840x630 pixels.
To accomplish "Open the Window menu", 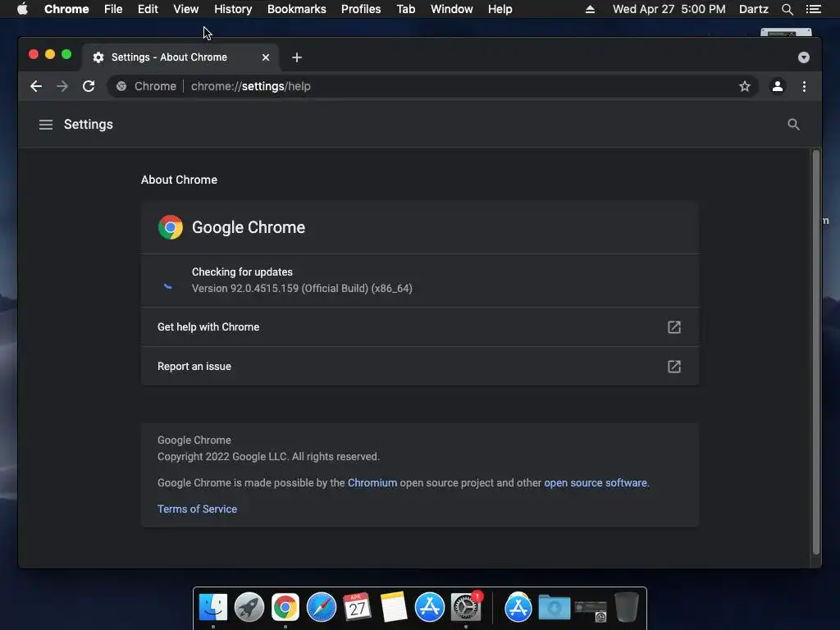I will (x=452, y=9).
